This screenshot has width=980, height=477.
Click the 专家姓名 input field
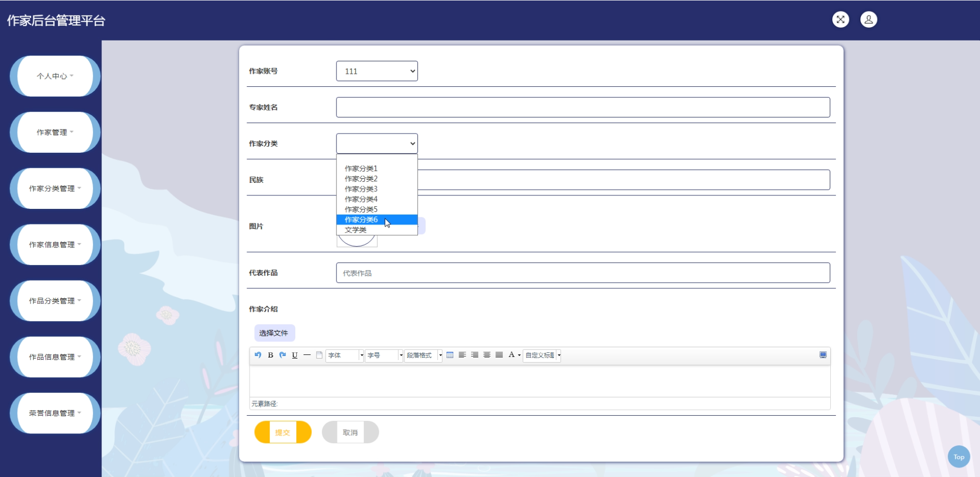583,107
